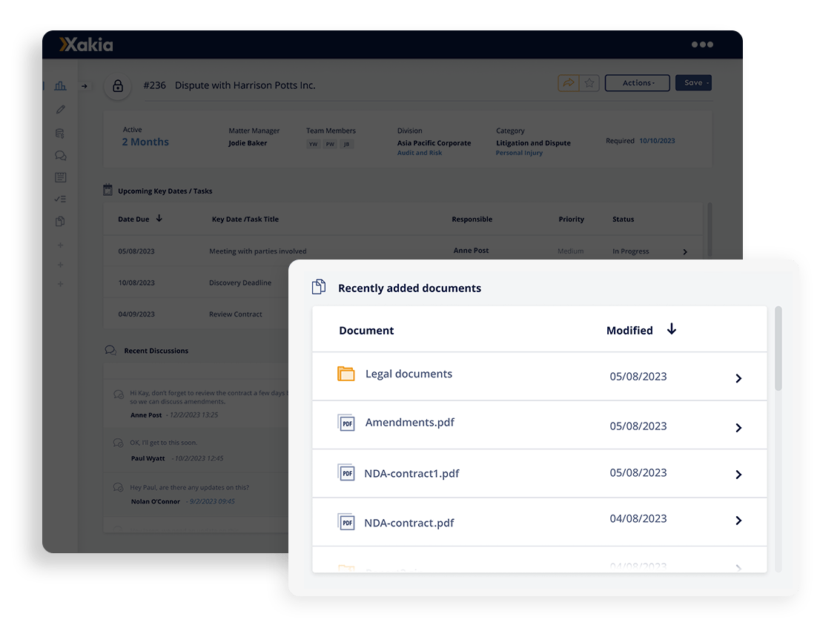Click the 04/08/2023 modified date

(x=638, y=519)
